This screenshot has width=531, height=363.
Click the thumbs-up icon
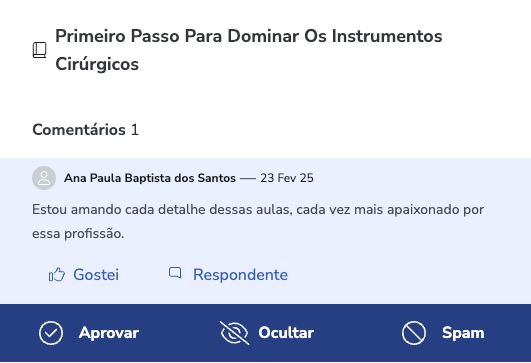(x=57, y=275)
